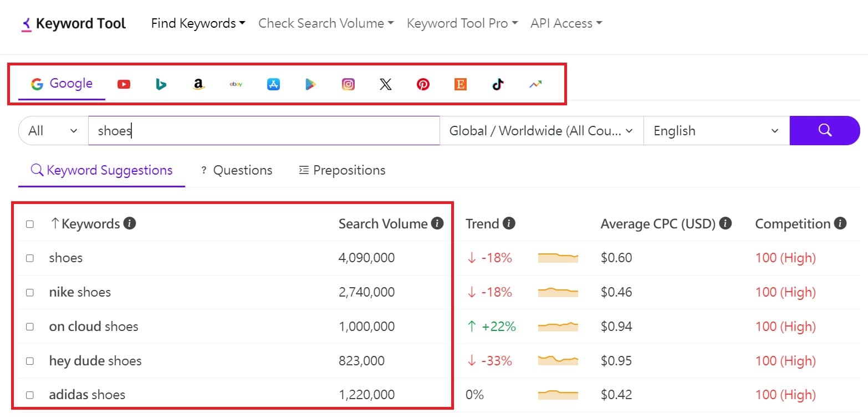The width and height of the screenshot is (868, 418).
Task: Click the $0.94 average CPC value
Action: coord(616,327)
